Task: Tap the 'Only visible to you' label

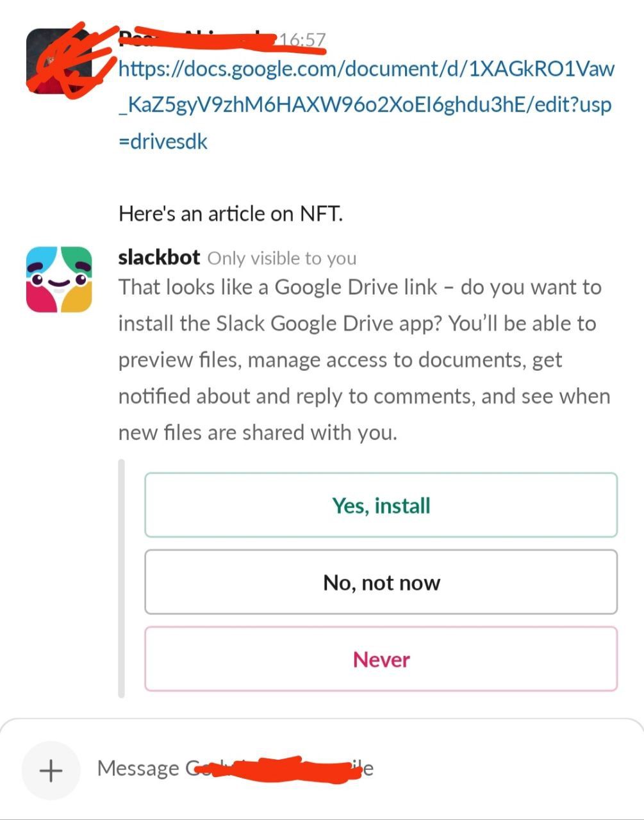Action: click(x=282, y=258)
